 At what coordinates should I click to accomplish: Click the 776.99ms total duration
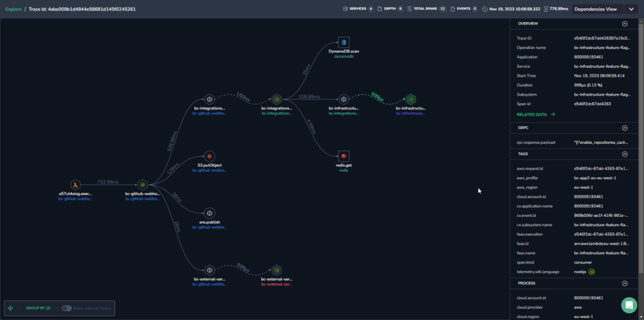(x=559, y=9)
